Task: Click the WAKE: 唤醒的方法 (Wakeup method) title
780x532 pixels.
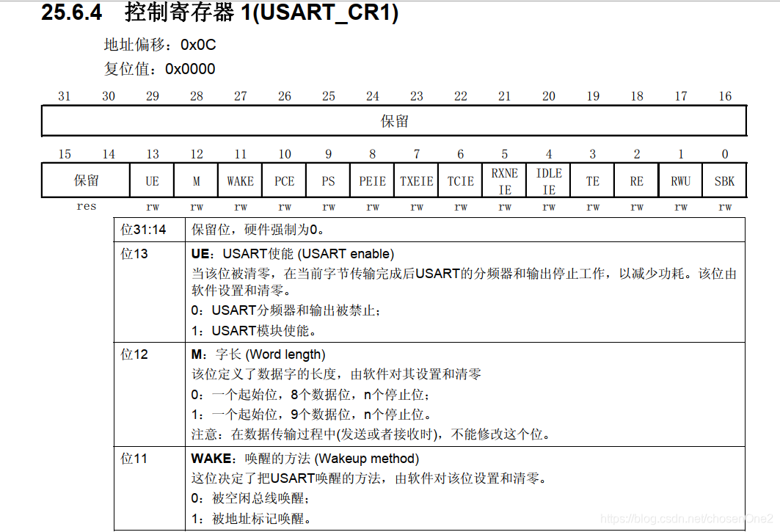Action: [305, 459]
